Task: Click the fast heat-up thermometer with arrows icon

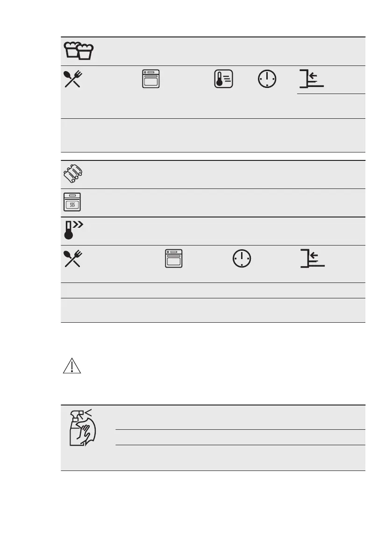Action: coord(73,230)
